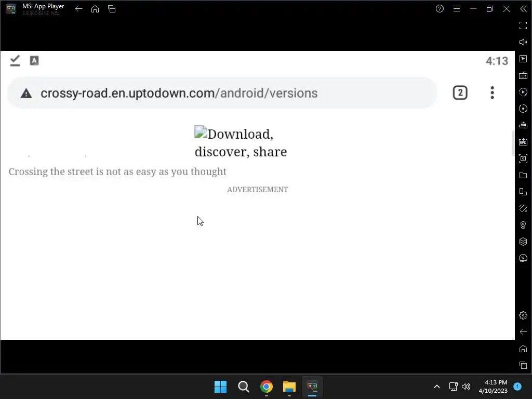Open the keyboard controls icon

pyautogui.click(x=523, y=75)
